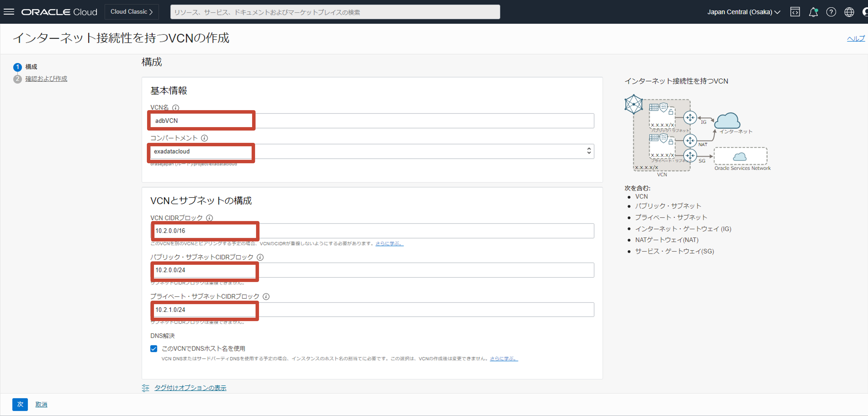Focus the resource search field
This screenshot has width=868, height=416.
click(335, 12)
